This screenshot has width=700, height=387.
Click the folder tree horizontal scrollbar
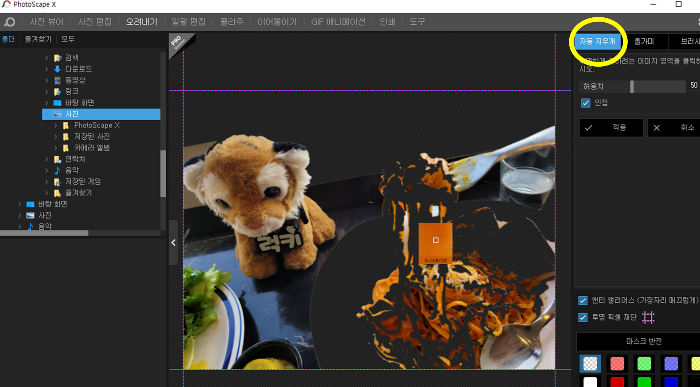tap(44, 233)
